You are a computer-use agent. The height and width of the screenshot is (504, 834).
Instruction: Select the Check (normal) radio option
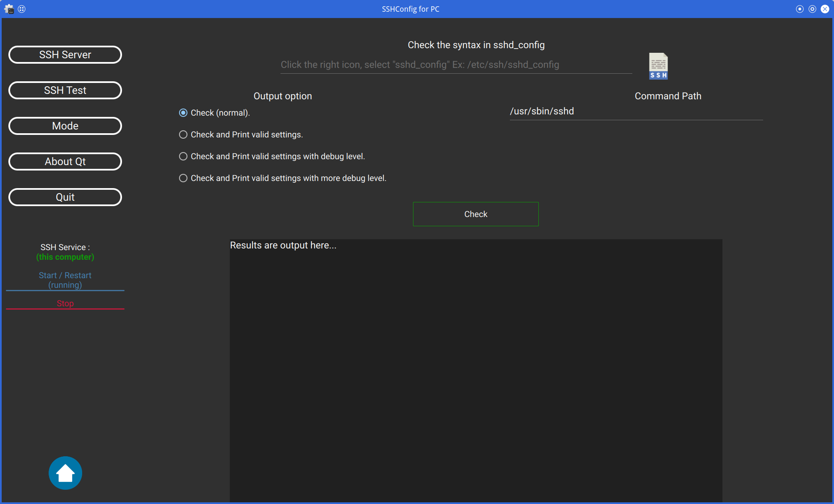coord(183,113)
